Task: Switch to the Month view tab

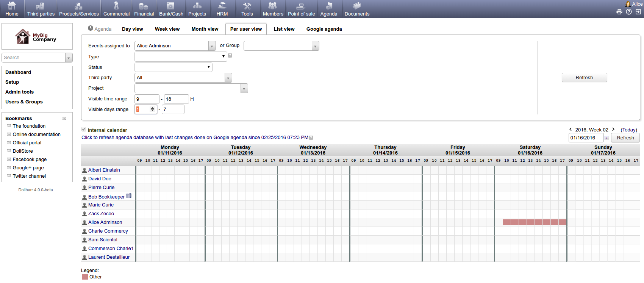Action: point(205,29)
